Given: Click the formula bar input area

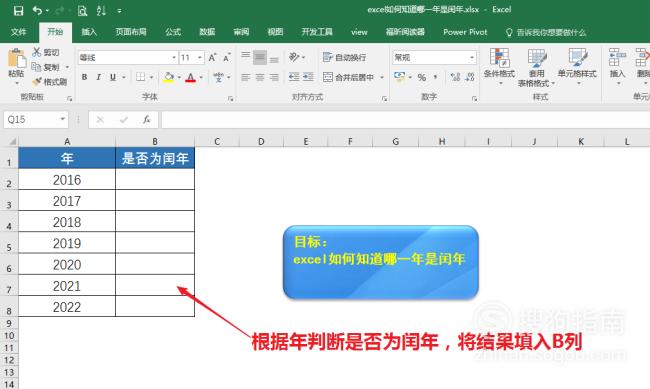Looking at the screenshot, I should tap(405, 120).
